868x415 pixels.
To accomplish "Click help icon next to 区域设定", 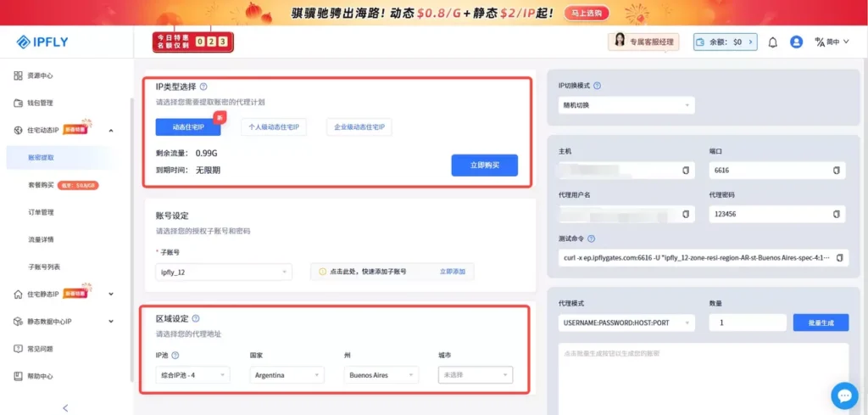I will click(x=196, y=318).
